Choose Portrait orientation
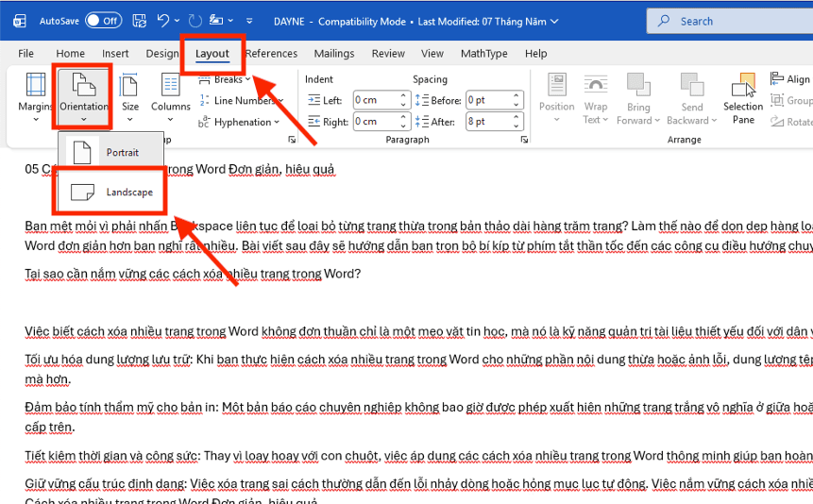813x504 pixels. point(111,153)
